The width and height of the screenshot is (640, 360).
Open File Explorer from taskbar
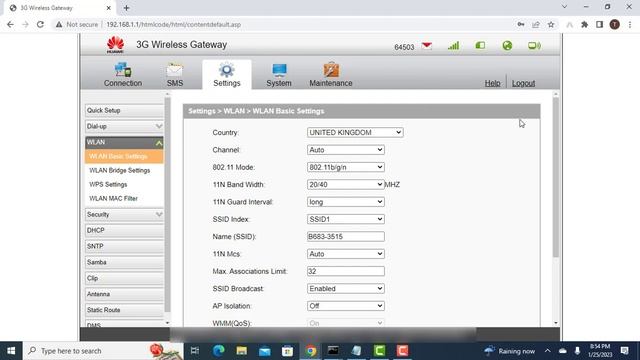pos(241,351)
